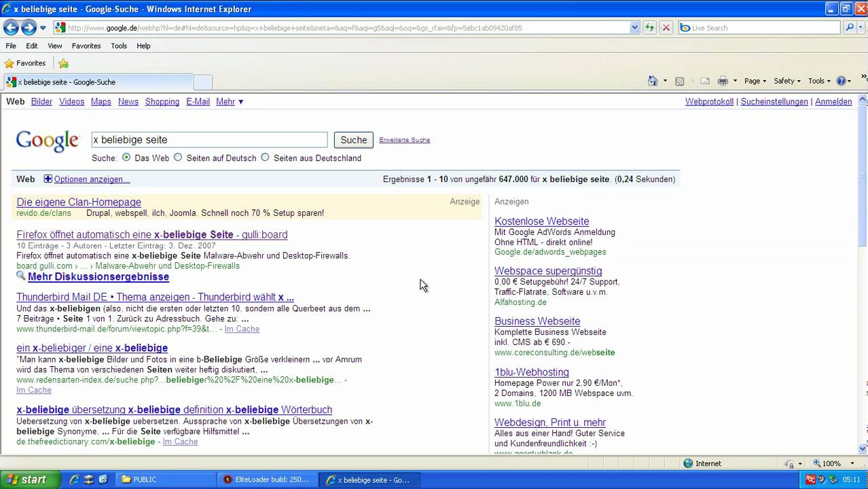The width and height of the screenshot is (868, 489).
Task: Go back with the Back arrow button
Action: click(11, 28)
